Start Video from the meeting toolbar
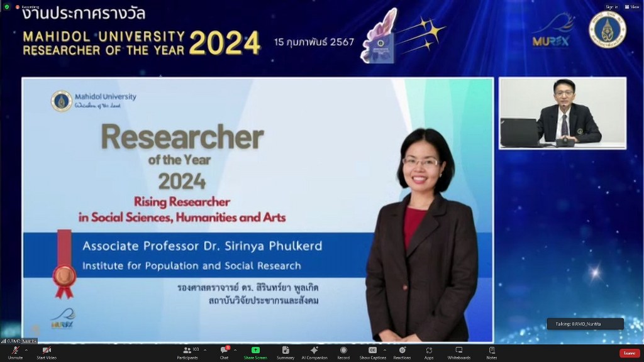The width and height of the screenshot is (644, 362). 47,353
